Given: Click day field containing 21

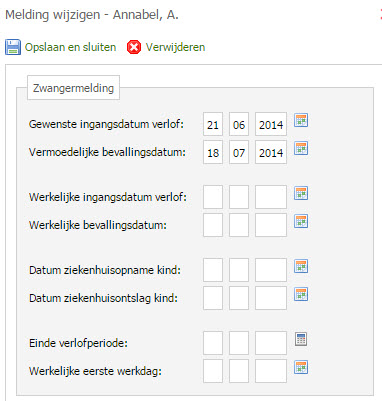Looking at the screenshot, I should [213, 124].
